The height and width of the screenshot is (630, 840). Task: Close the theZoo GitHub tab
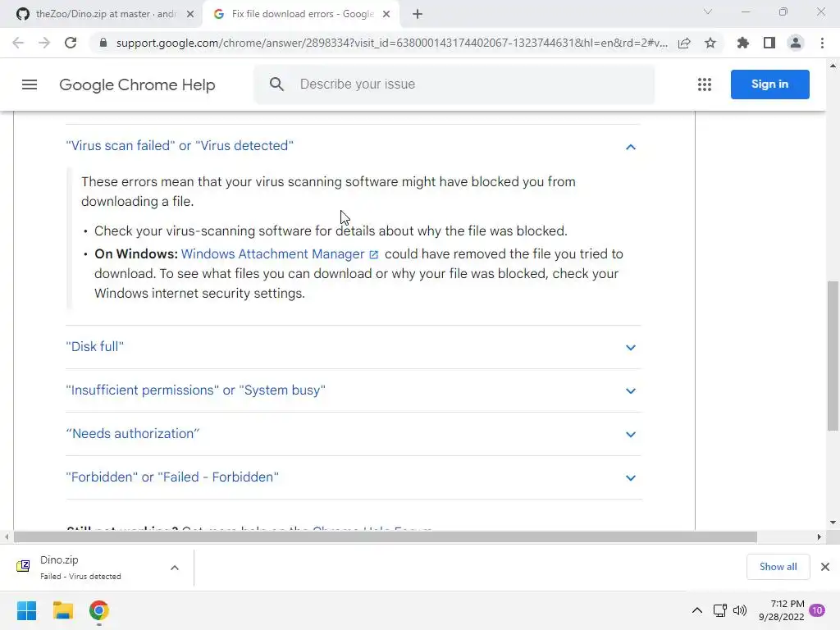pyautogui.click(x=190, y=15)
